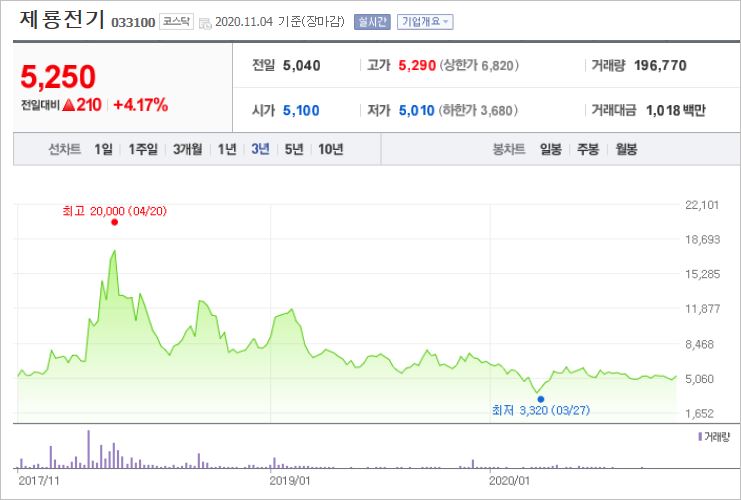Click the current price 5,250
This screenshot has width=741, height=500.
pos(58,77)
